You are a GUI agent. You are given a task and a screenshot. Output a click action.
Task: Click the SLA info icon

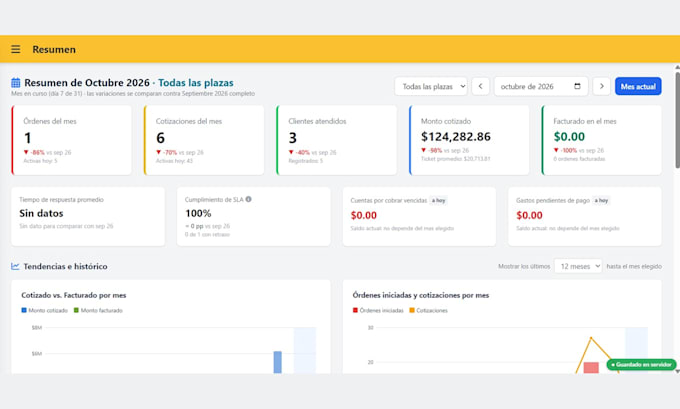tap(248, 199)
